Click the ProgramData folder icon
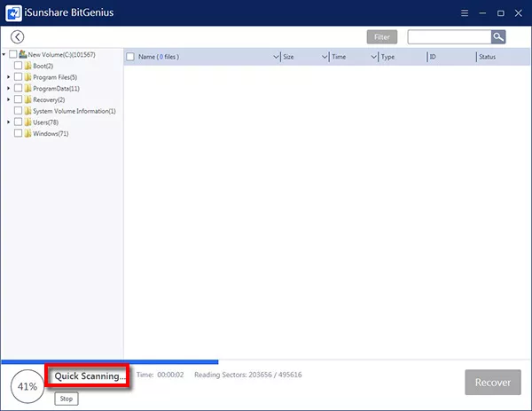 [x=27, y=88]
